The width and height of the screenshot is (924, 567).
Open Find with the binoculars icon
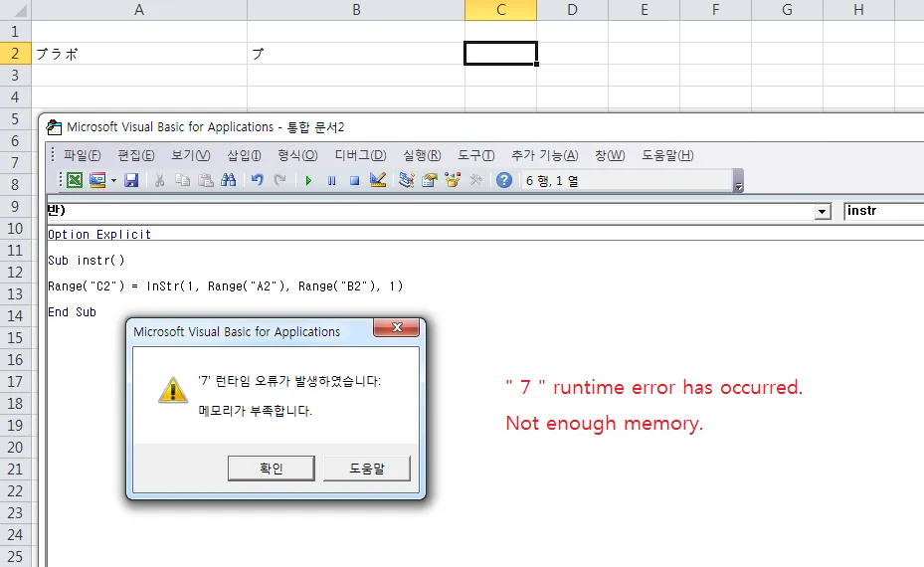229,180
